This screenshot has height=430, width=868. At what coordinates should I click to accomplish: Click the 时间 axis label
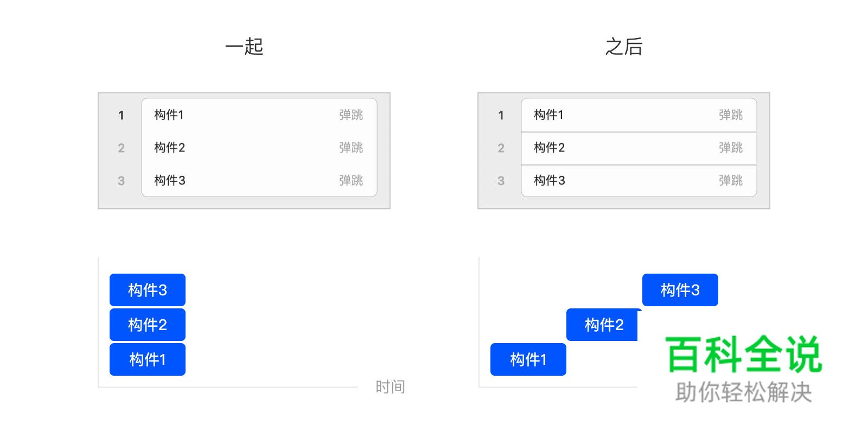[390, 386]
